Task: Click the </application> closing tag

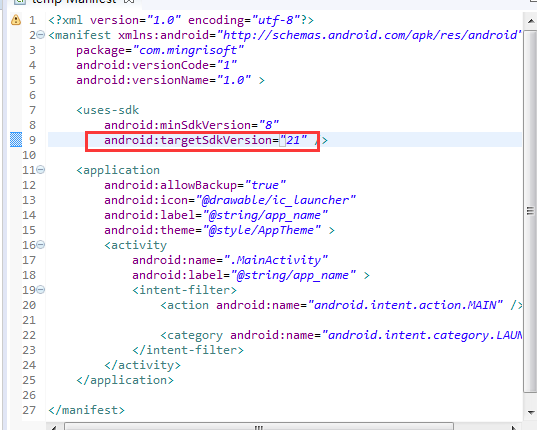Action: tap(125, 380)
